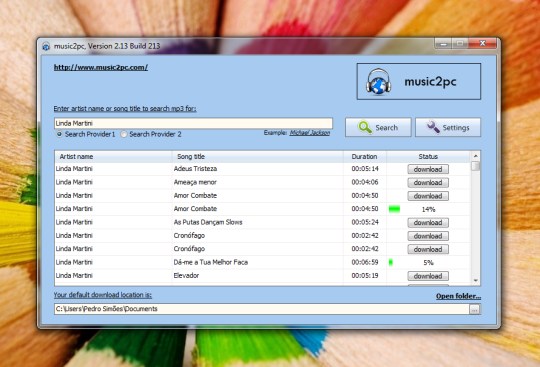This screenshot has width=540, height=367.
Task: Click the results list scroll down arrow
Action: click(x=476, y=281)
